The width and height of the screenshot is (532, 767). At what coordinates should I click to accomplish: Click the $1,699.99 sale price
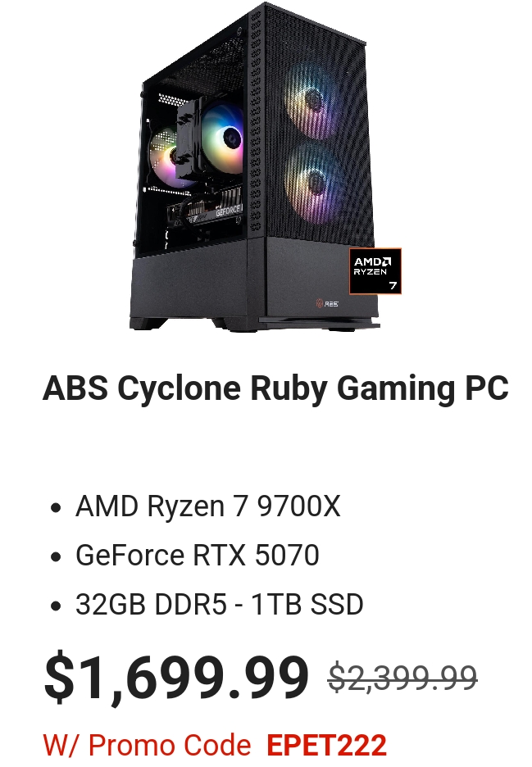coord(177,678)
